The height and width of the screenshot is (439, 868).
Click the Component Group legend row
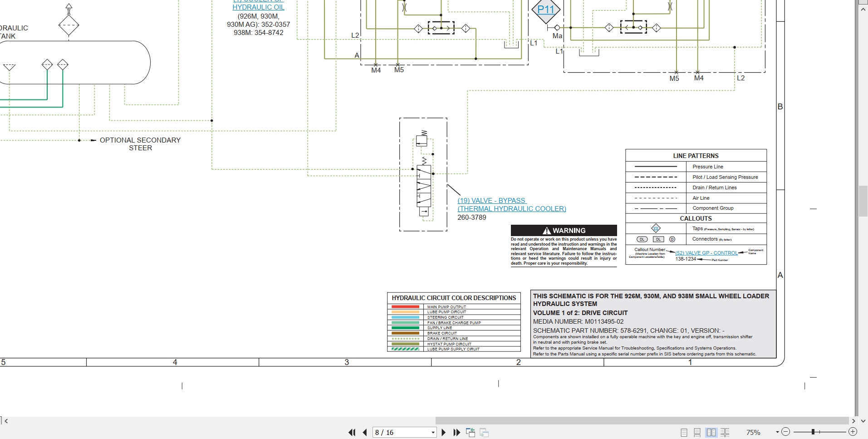click(x=696, y=208)
